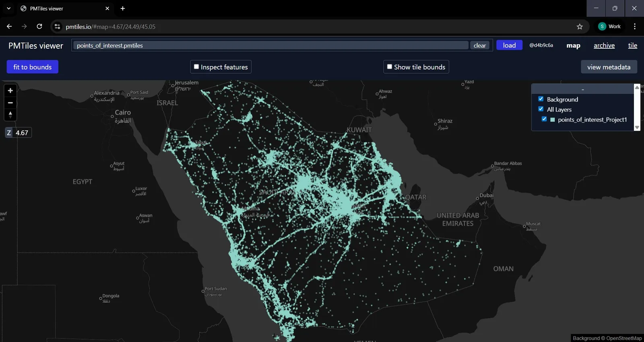Click the Cairo city label on the map
The image size is (644, 342).
123,113
